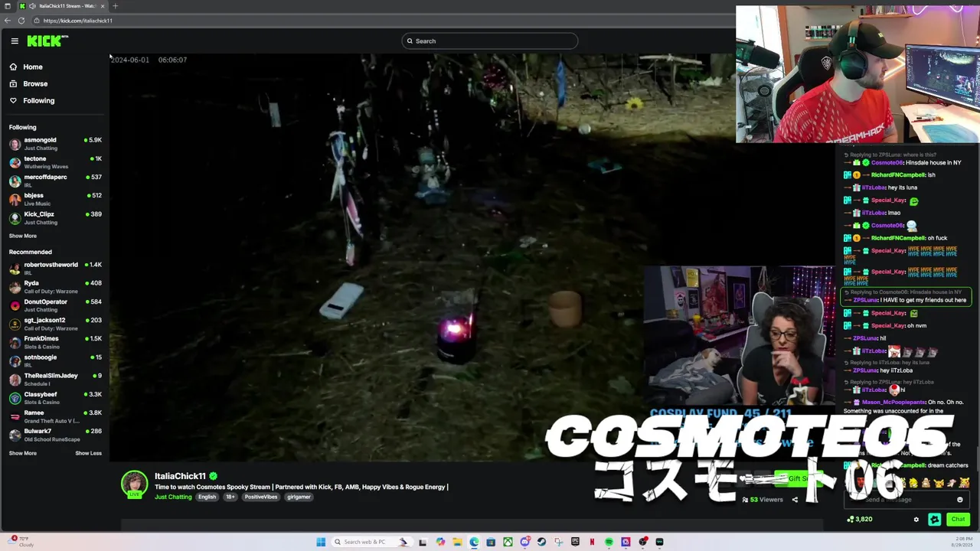This screenshot has height=551, width=980.
Task: Go back in browser
Action: [8, 21]
